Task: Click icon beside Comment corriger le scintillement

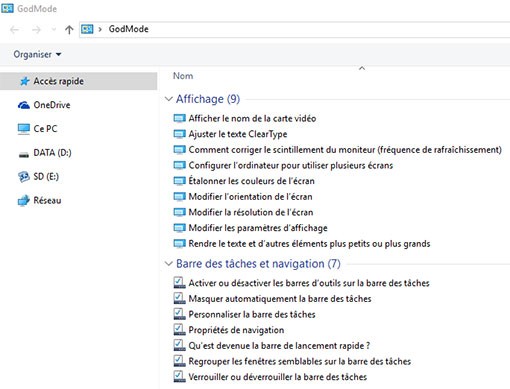Action: pos(180,150)
